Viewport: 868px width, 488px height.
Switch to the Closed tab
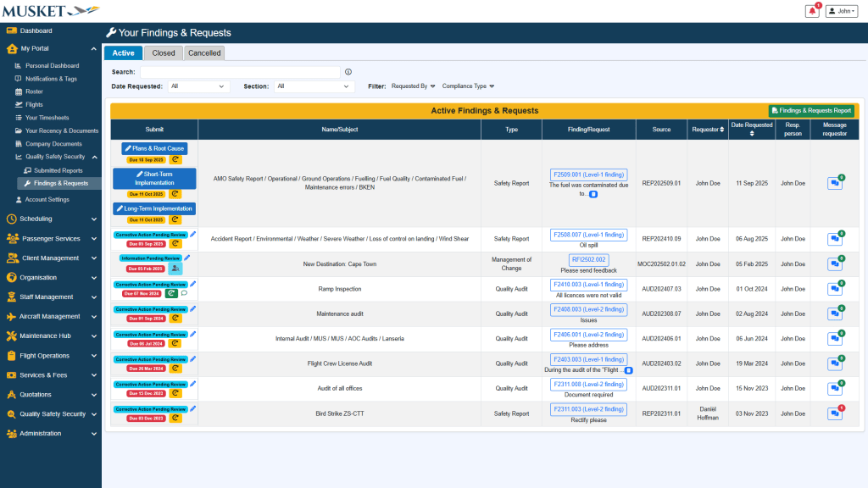tap(164, 53)
